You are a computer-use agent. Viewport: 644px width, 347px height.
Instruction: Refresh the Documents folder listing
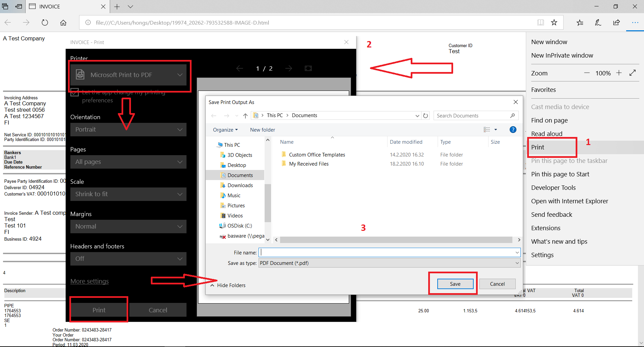click(x=426, y=115)
